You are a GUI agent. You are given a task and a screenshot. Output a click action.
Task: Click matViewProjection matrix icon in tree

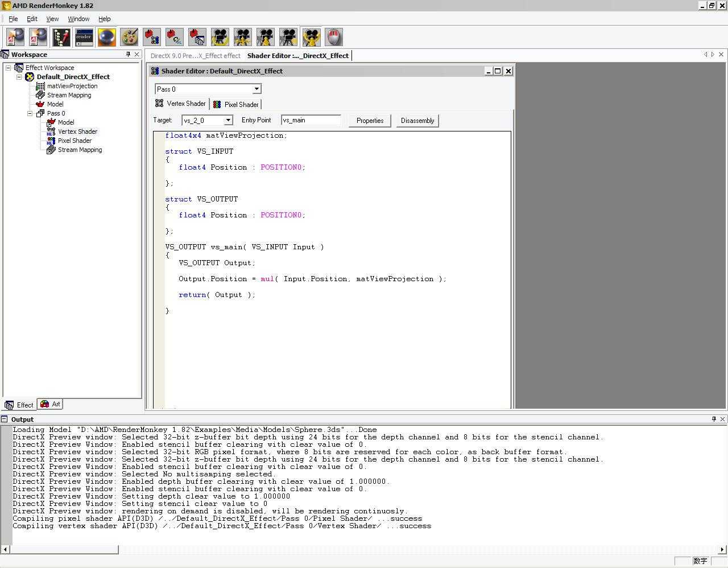click(x=40, y=86)
